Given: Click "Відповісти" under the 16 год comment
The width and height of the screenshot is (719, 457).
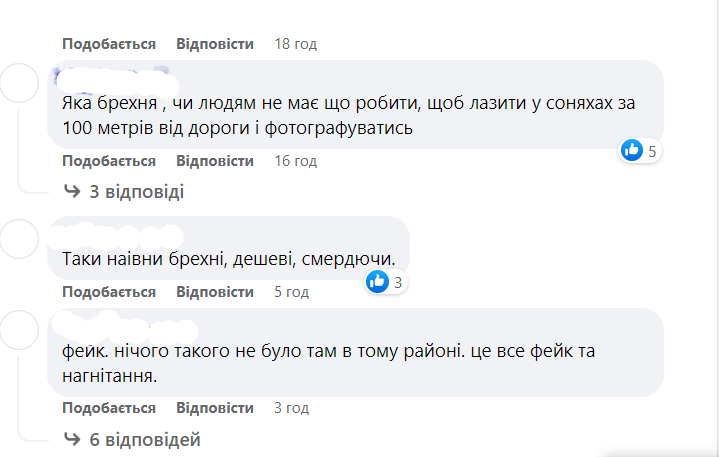Looking at the screenshot, I should (215, 161).
